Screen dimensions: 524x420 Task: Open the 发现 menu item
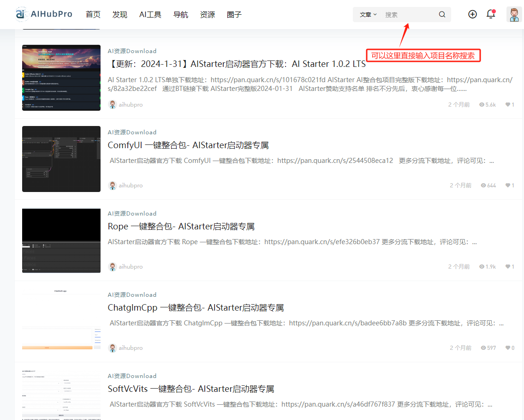point(119,14)
